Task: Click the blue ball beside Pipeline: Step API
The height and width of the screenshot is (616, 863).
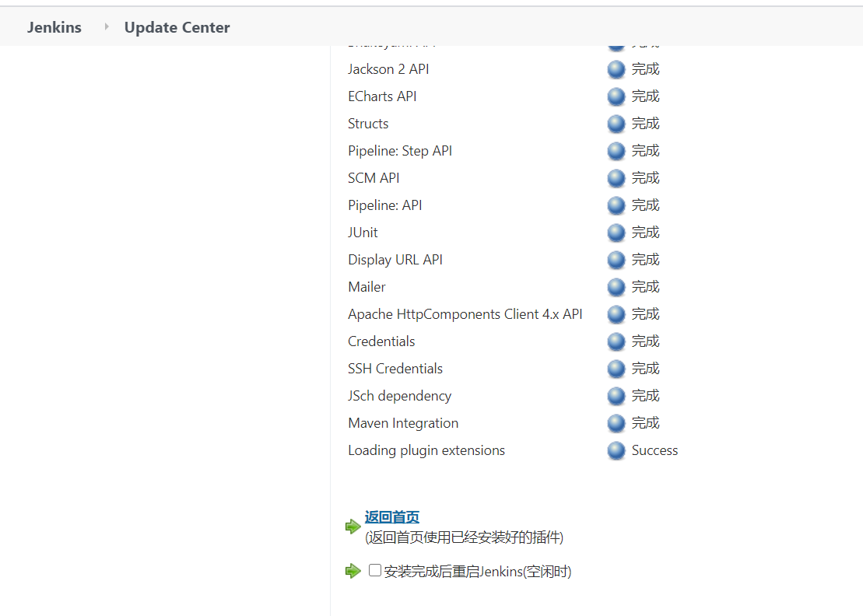Action: click(616, 151)
